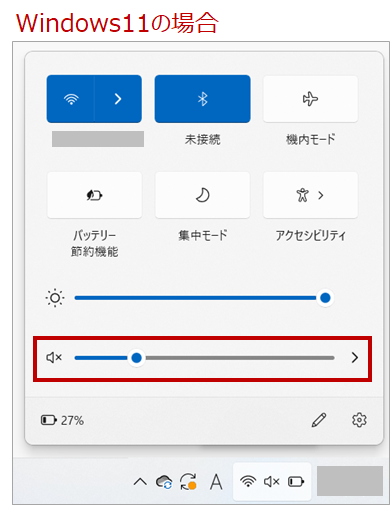The image size is (390, 505).
Task: Click the sync update tray icon
Action: pos(188,482)
